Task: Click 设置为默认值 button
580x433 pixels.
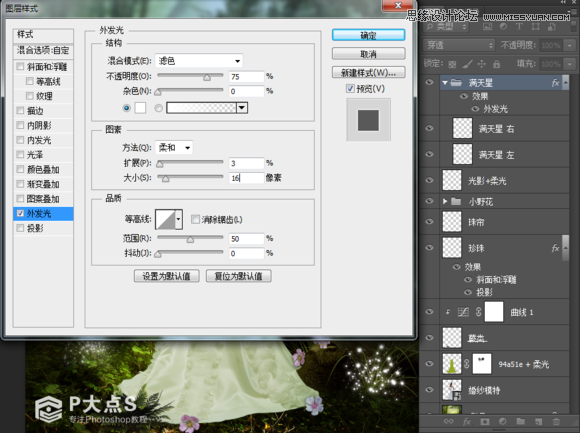Action: tap(166, 276)
